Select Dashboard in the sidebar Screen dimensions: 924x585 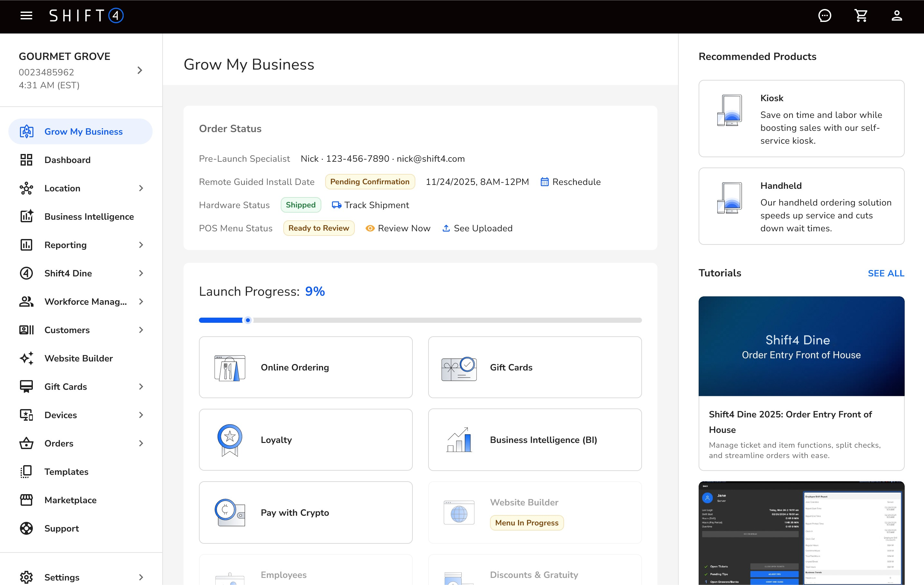[x=80, y=160]
